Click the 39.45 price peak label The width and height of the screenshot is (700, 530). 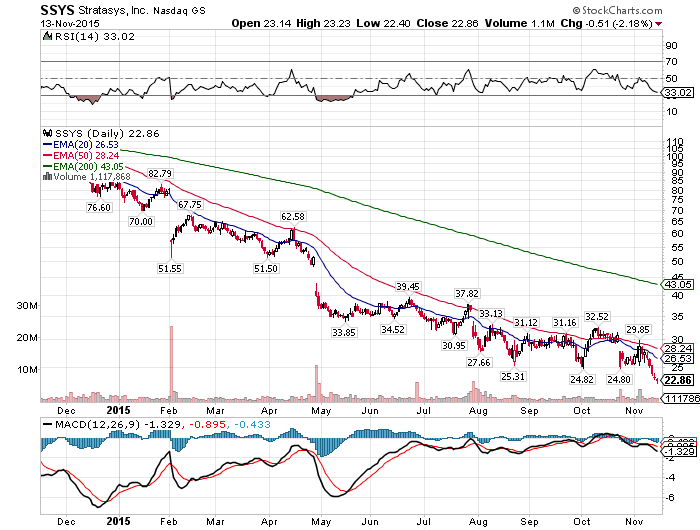click(408, 286)
